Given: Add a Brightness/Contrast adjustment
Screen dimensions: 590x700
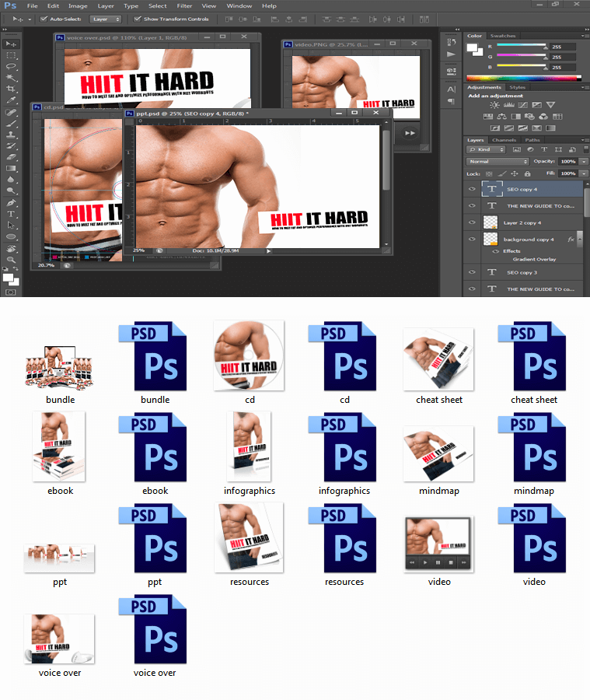Looking at the screenshot, I should [494, 105].
